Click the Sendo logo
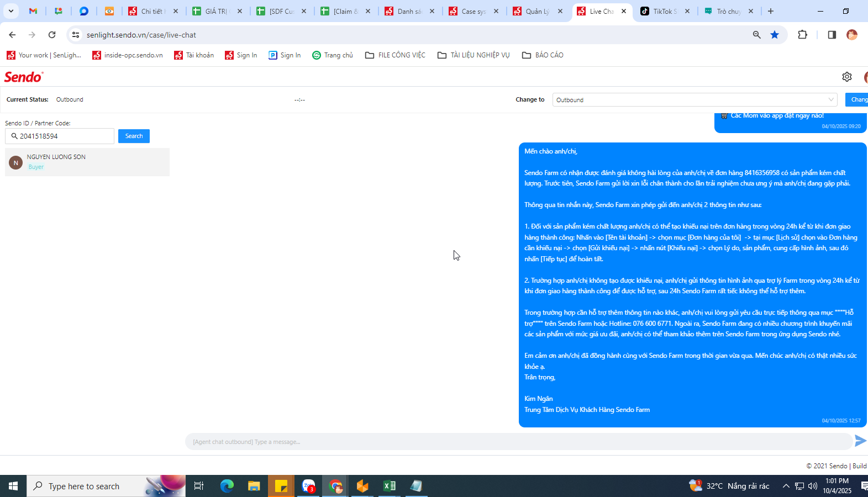The width and height of the screenshot is (868, 497). [24, 77]
